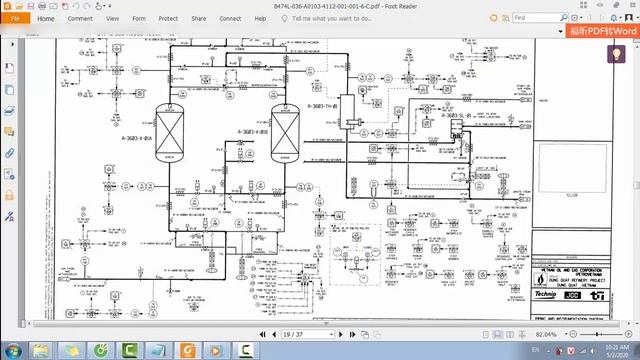Open the digital signatures sidebar panel
This screenshot has height=360, width=640.
pyautogui.click(x=9, y=216)
